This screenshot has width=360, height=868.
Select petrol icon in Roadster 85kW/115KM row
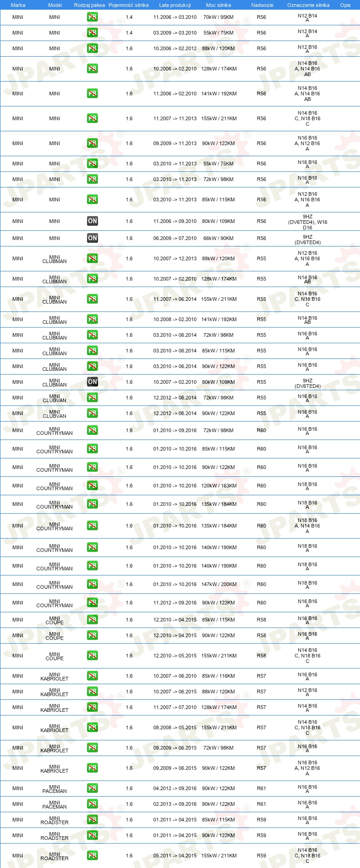tap(93, 820)
